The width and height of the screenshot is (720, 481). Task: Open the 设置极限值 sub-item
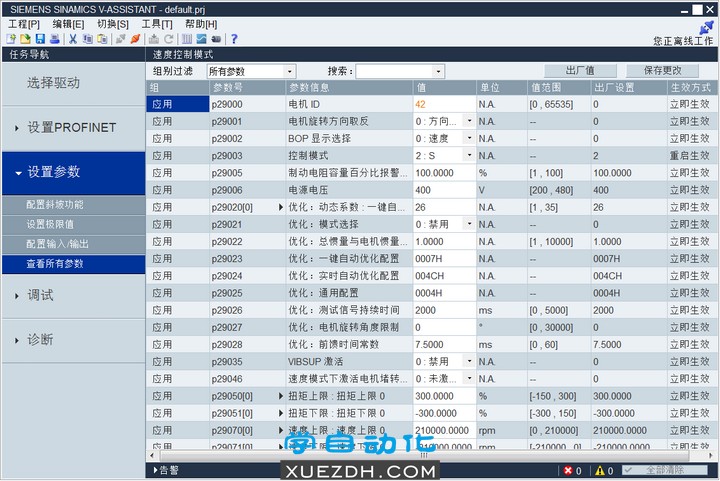73,224
